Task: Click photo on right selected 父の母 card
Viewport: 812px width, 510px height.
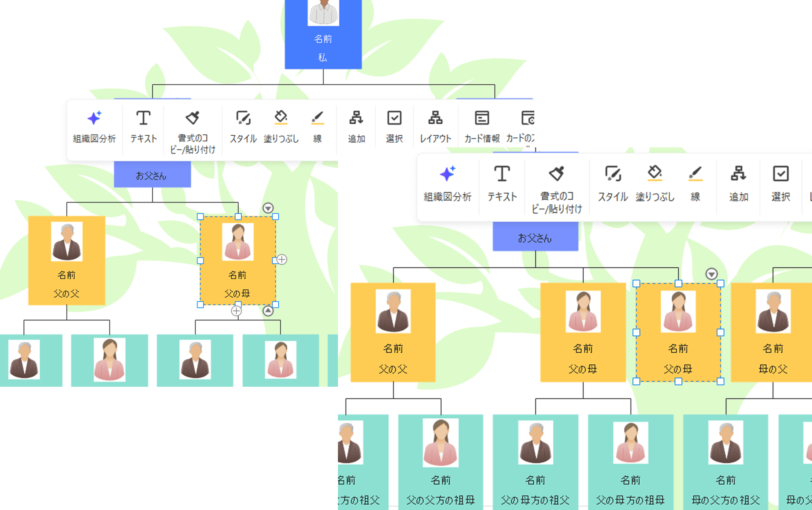Action: (678, 312)
